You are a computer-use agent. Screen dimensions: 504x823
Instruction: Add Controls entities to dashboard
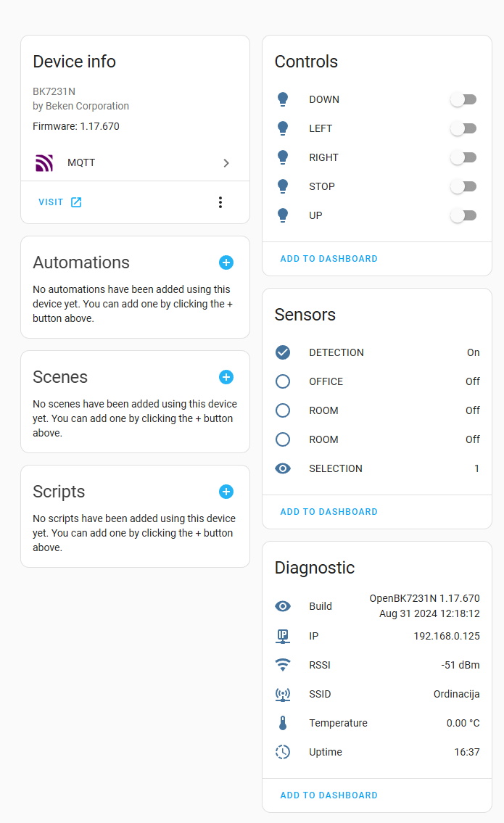pos(329,259)
